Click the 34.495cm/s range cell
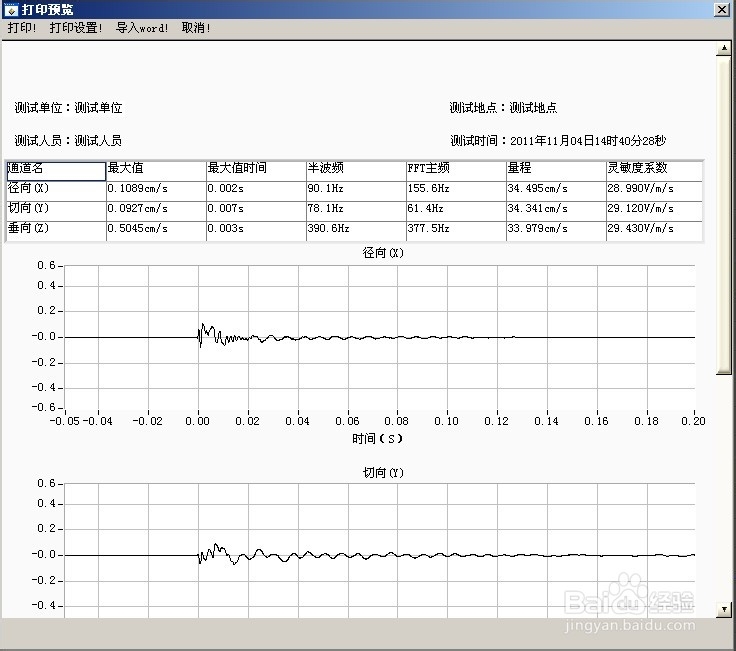Image resolution: width=736 pixels, height=651 pixels. (x=556, y=191)
